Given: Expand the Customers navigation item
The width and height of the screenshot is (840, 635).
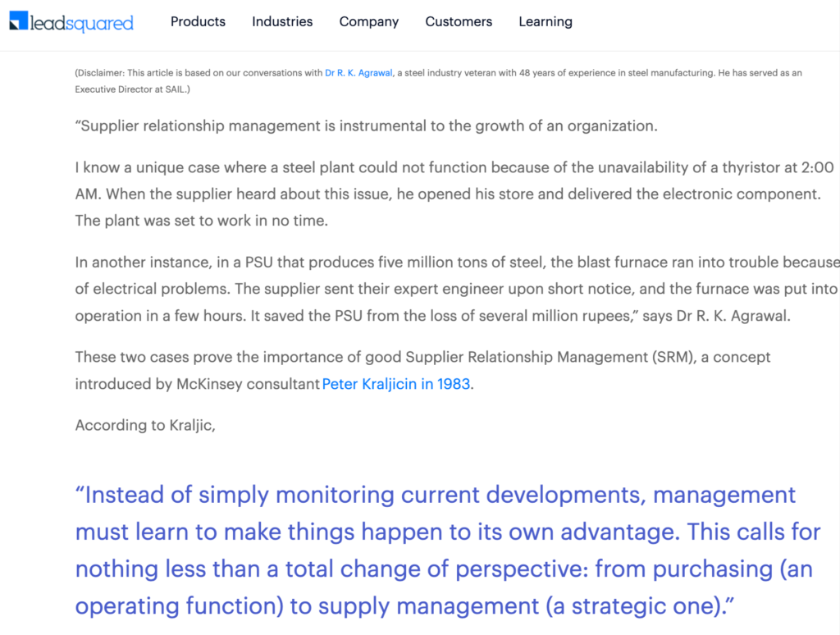Looking at the screenshot, I should 459,22.
